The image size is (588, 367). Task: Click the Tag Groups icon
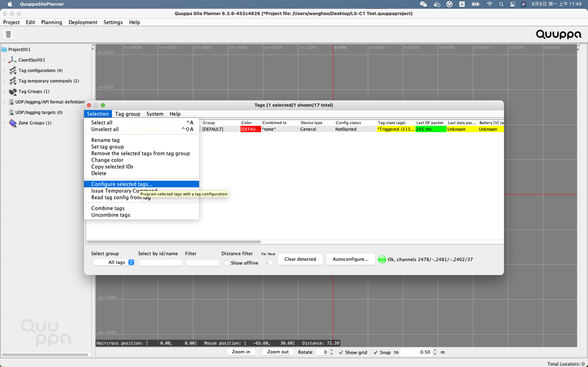(x=13, y=92)
